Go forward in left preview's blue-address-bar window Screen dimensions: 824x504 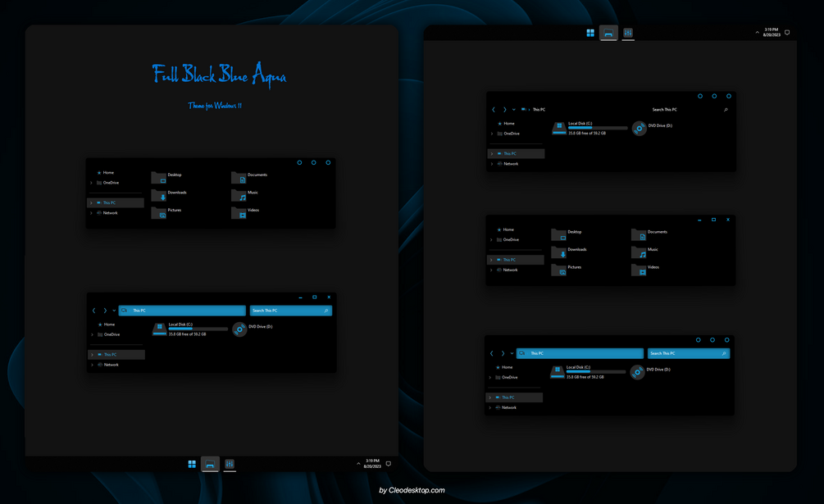[105, 311]
